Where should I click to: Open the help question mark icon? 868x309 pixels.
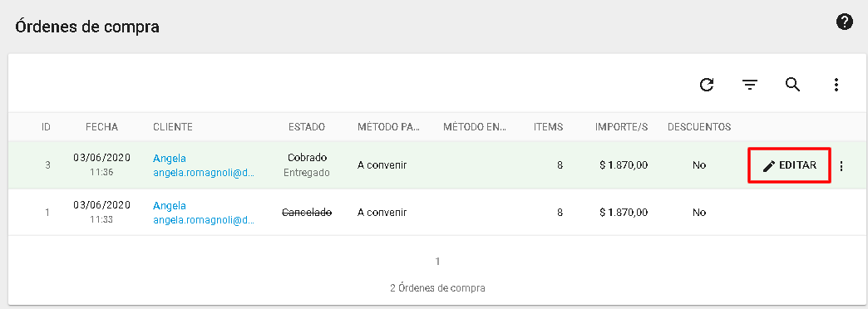844,22
